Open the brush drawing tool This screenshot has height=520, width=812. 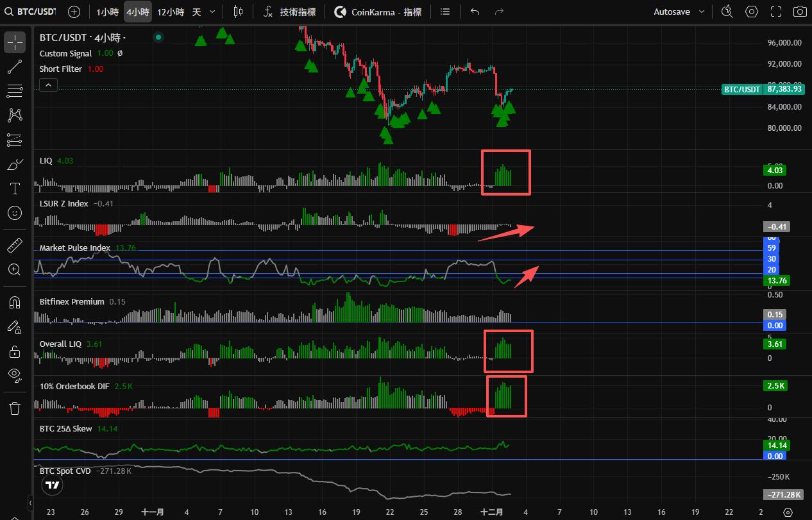[14, 165]
